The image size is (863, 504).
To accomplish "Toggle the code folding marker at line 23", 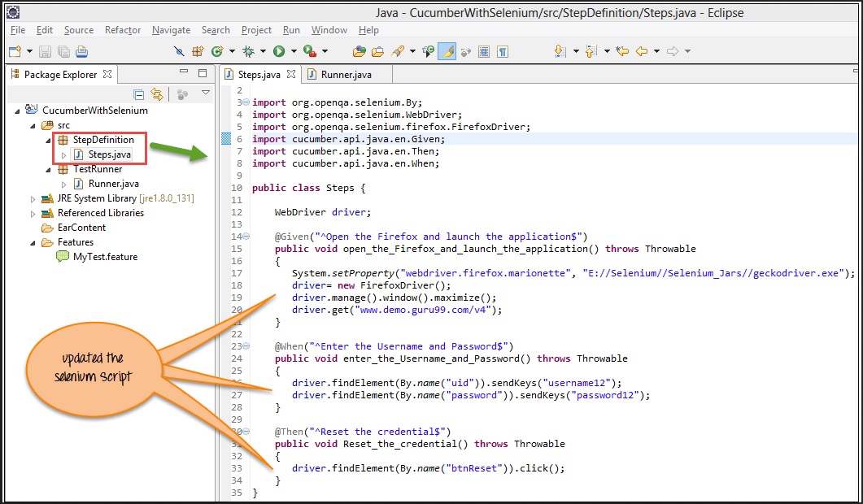I will pos(246,346).
